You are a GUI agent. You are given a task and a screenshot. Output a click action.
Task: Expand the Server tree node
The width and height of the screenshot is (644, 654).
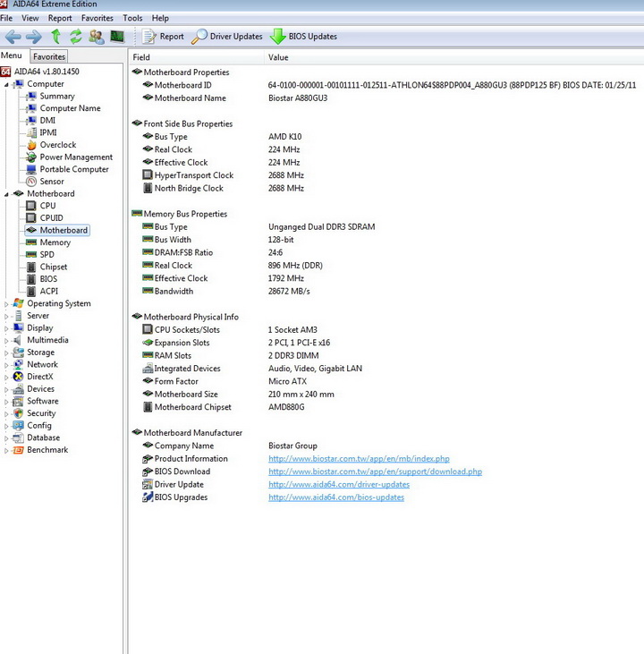(6, 316)
